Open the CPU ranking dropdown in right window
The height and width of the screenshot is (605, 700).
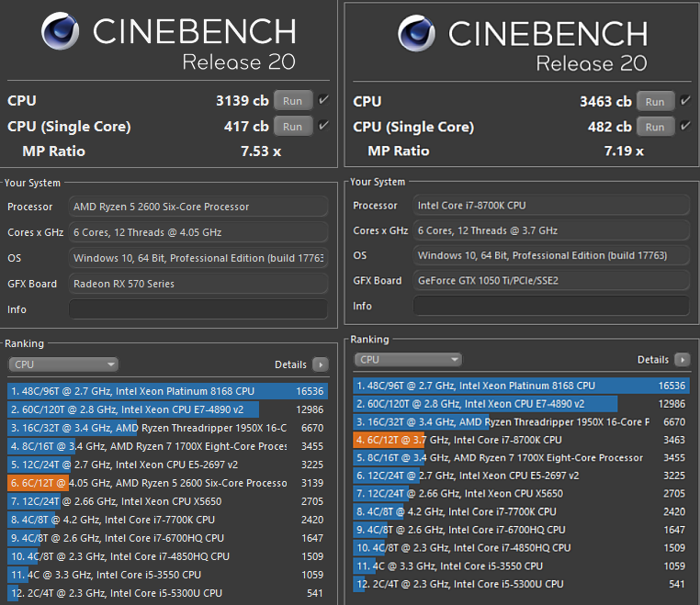click(408, 359)
